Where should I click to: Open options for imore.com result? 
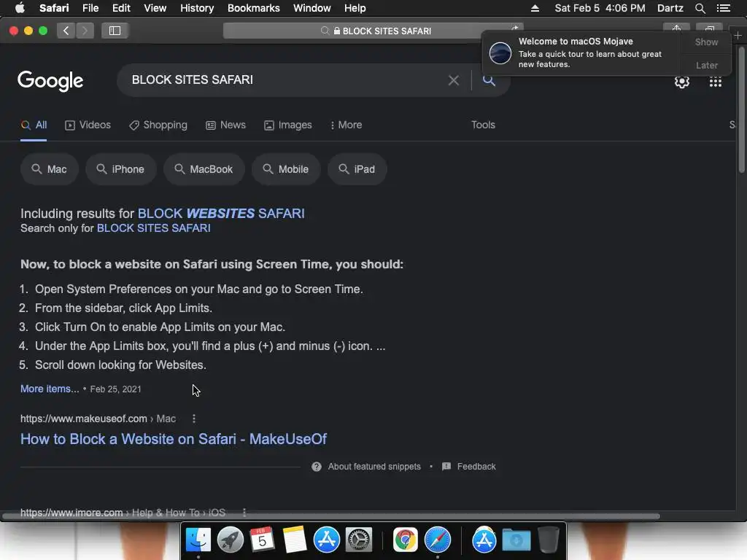(244, 513)
